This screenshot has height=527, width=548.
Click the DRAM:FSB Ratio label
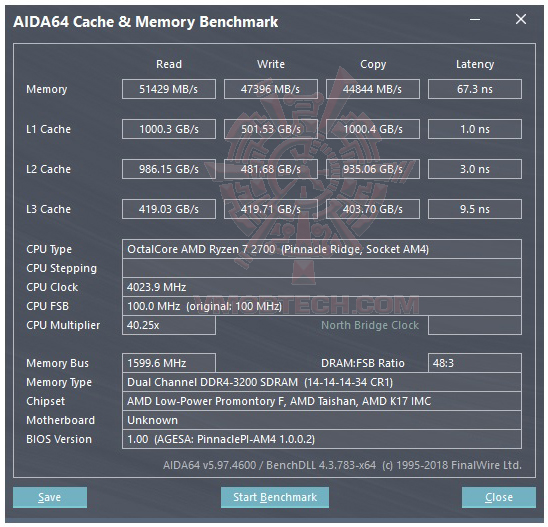pos(362,363)
